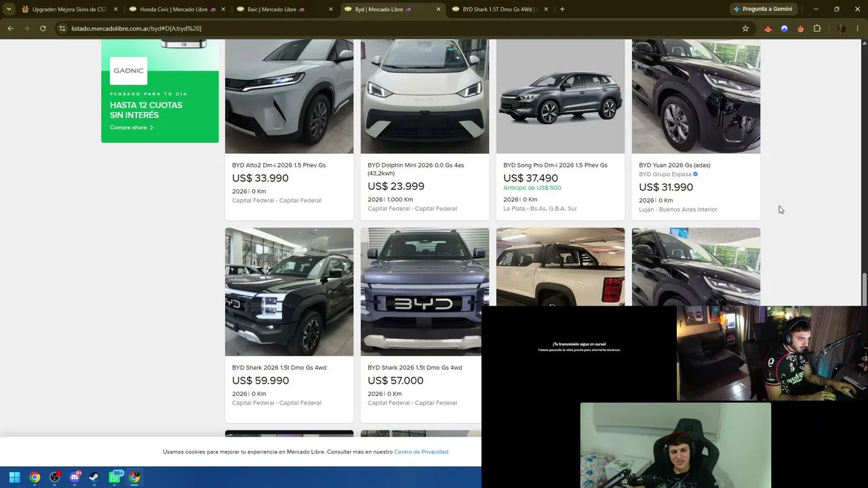Open the BYD Shark listing priced US$ 59.990

coord(279,368)
